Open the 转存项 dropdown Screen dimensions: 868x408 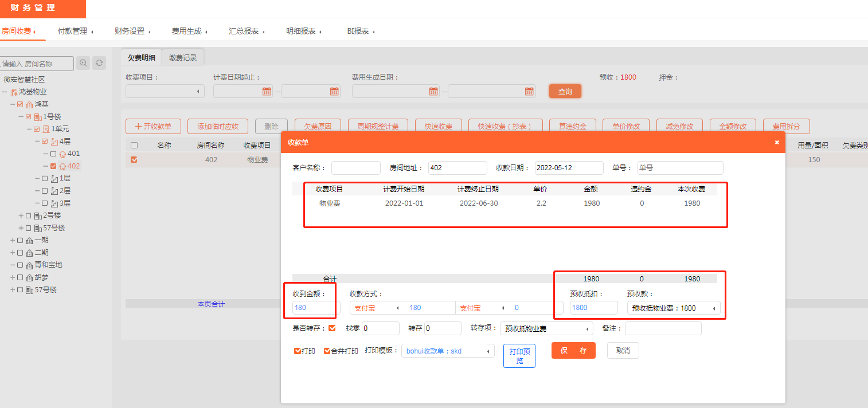point(546,329)
